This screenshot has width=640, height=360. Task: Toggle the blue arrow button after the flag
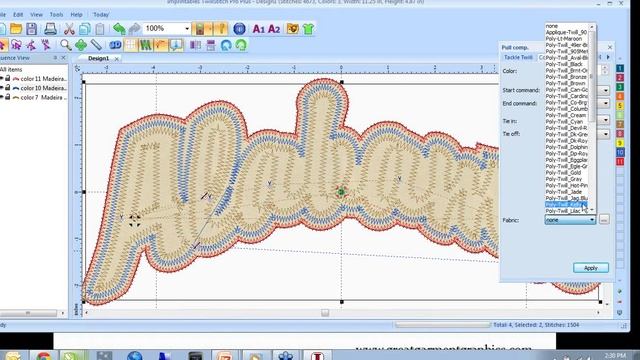[176, 45]
